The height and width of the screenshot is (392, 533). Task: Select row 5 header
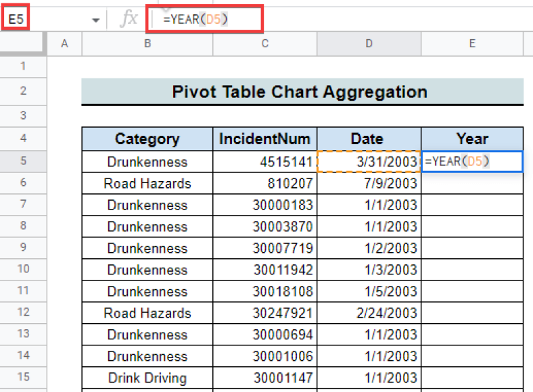point(23,161)
